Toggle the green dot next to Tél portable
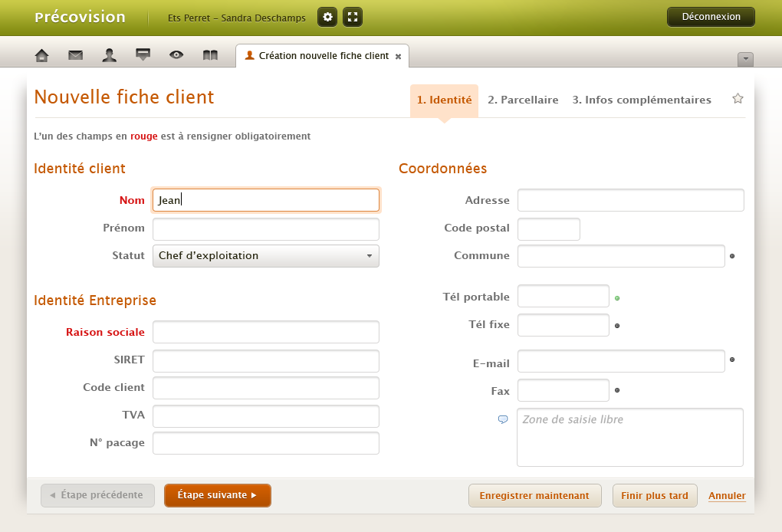Screen dimensions: 782x532 coord(617,297)
